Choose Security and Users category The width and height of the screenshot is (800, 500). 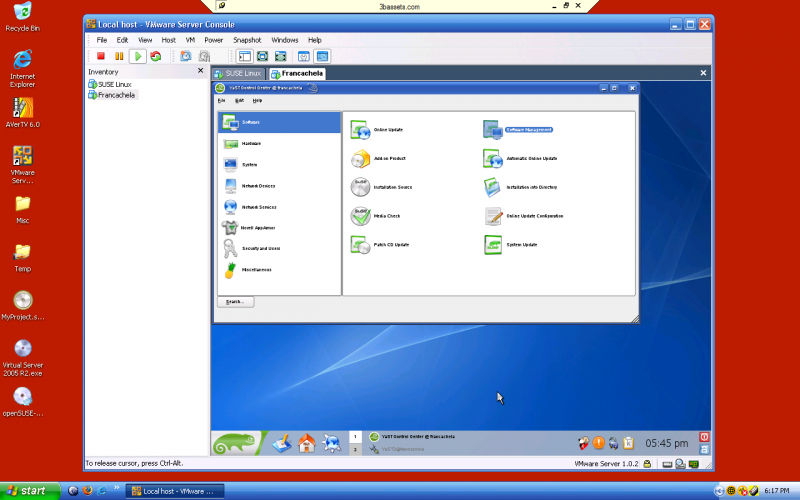click(260, 248)
